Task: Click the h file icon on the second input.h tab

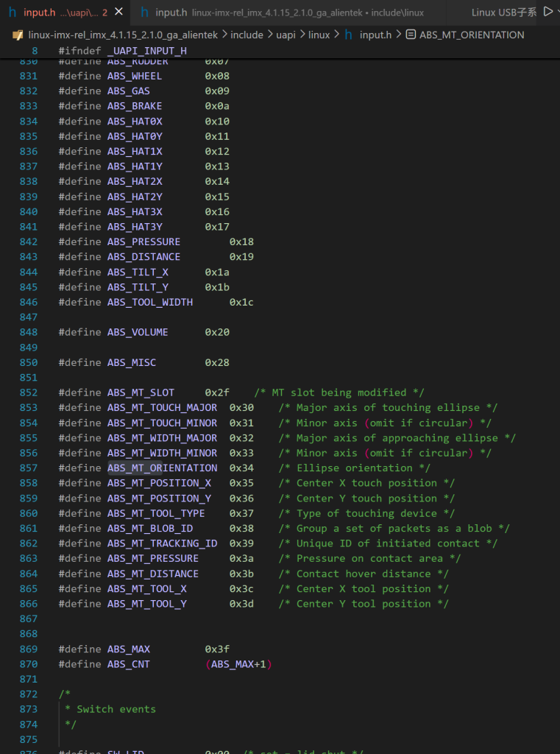Action: point(145,13)
